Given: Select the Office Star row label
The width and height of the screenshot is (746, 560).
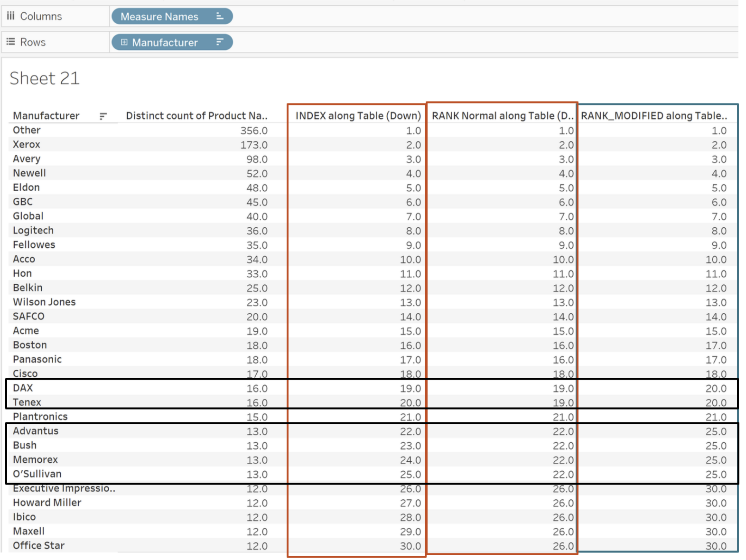Looking at the screenshot, I should 38,545.
